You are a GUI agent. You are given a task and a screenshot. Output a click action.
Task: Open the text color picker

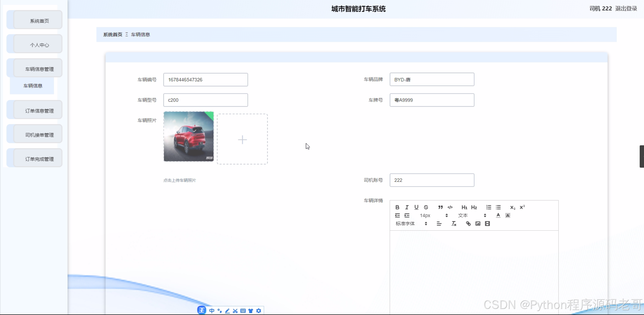point(498,215)
